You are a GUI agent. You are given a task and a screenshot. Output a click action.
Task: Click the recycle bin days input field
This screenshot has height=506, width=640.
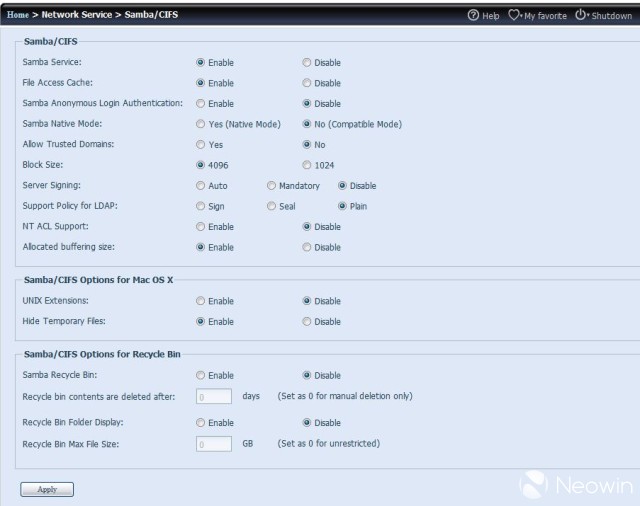click(x=214, y=397)
